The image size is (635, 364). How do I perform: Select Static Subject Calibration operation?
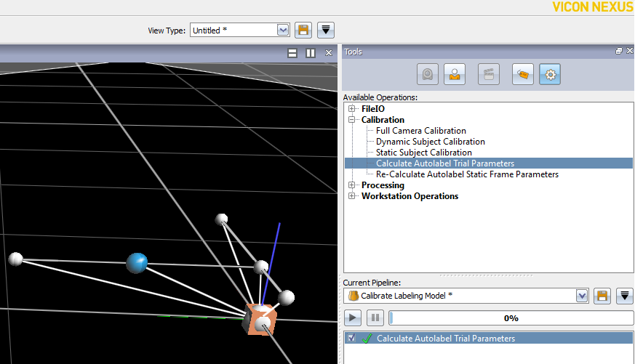coord(423,153)
